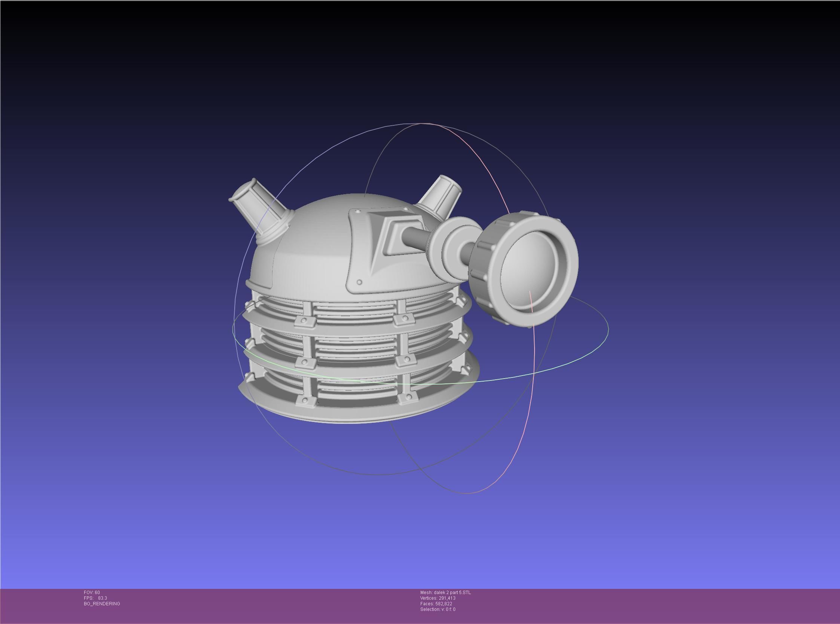This screenshot has height=624, width=840.
Task: Click the Mesh: dalek 2 part 5.STL label
Action: 445,592
